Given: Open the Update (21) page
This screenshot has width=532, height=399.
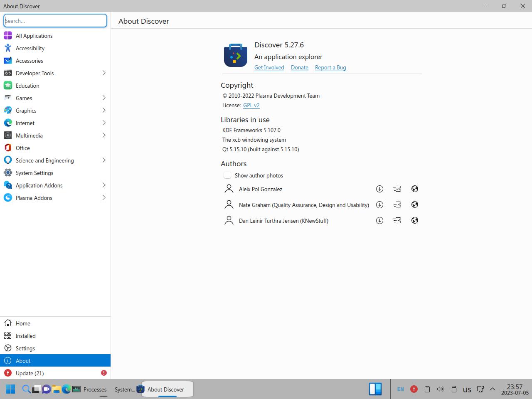Looking at the screenshot, I should click(55, 373).
